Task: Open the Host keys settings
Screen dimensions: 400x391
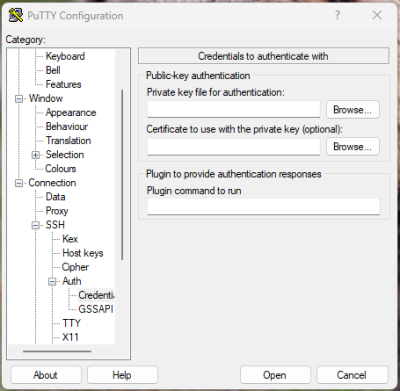Action: (83, 253)
